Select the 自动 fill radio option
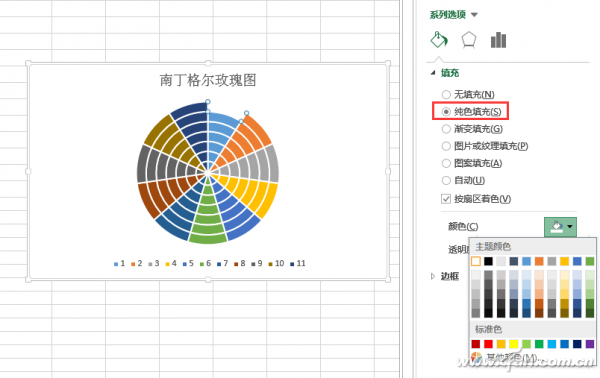 [446, 180]
